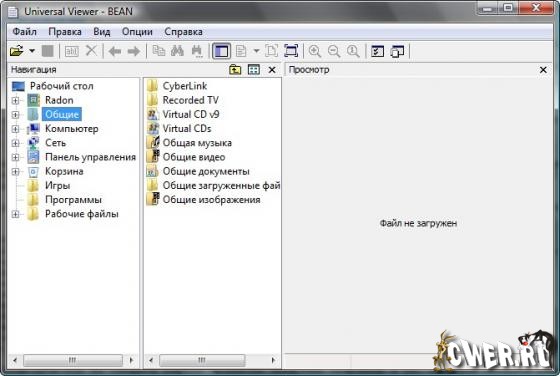
Task: Click the file list scrollbar right arrow
Action: point(273,360)
